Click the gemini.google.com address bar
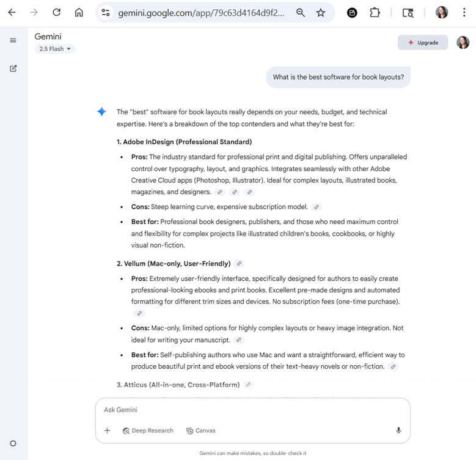The image size is (476, 460). pos(201,13)
